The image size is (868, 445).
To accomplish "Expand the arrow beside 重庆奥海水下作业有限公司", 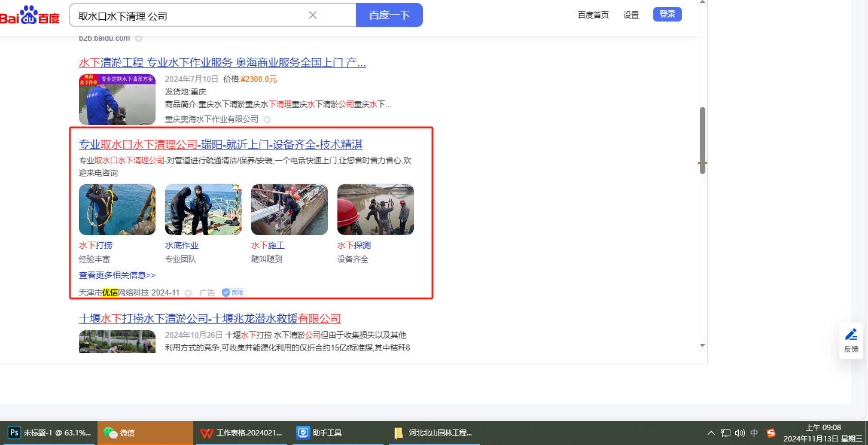I will click(267, 119).
